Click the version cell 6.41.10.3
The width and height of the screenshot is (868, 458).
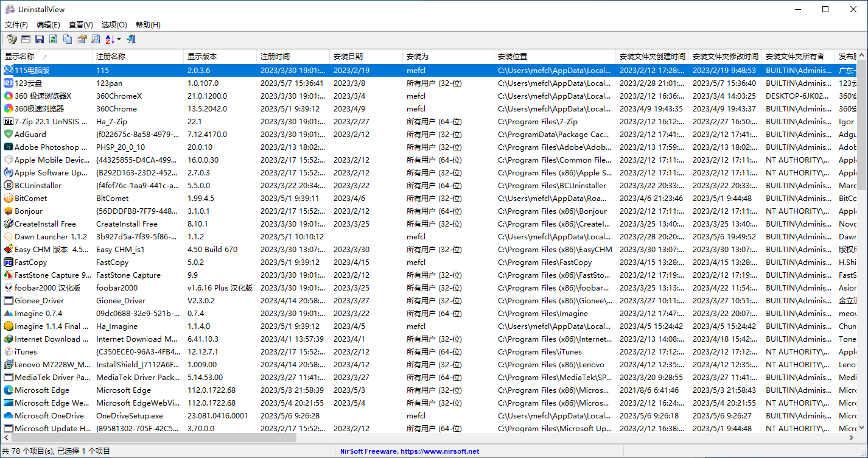pyautogui.click(x=203, y=339)
